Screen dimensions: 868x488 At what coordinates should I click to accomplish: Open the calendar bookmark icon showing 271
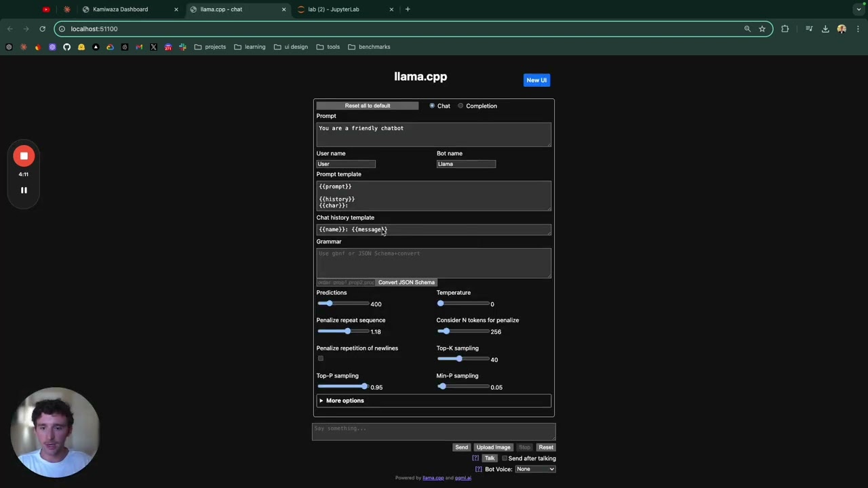point(168,47)
